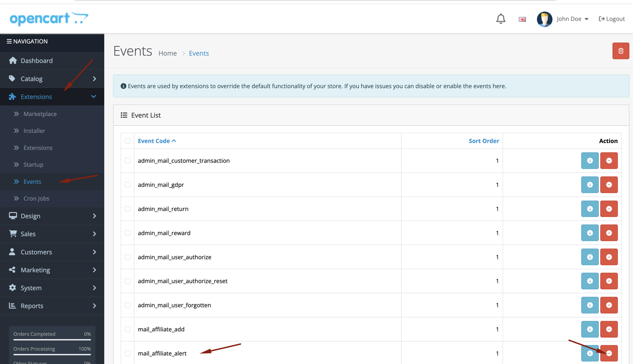Expand the Reports menu

pyautogui.click(x=52, y=306)
